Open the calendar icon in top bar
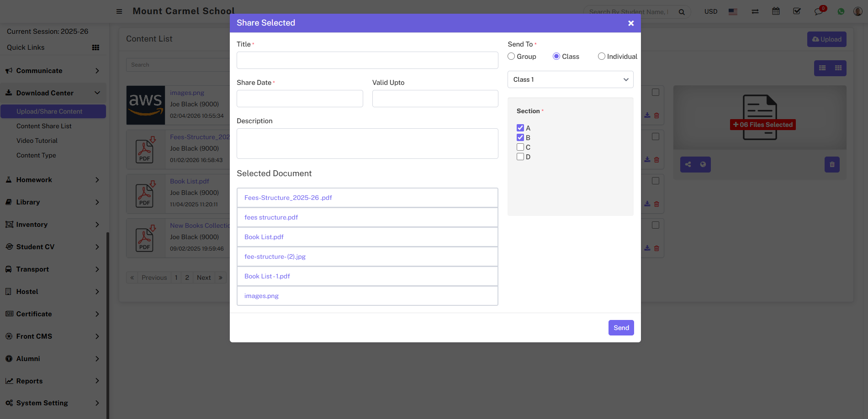Image resolution: width=868 pixels, height=419 pixels. [x=776, y=11]
